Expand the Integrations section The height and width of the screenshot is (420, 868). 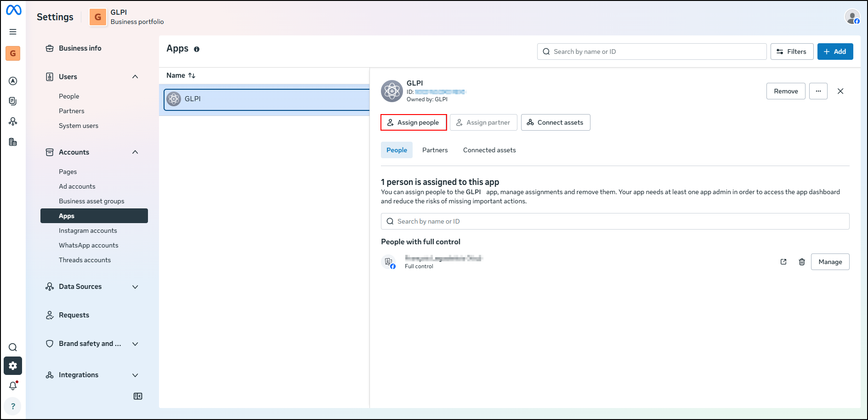tap(135, 375)
